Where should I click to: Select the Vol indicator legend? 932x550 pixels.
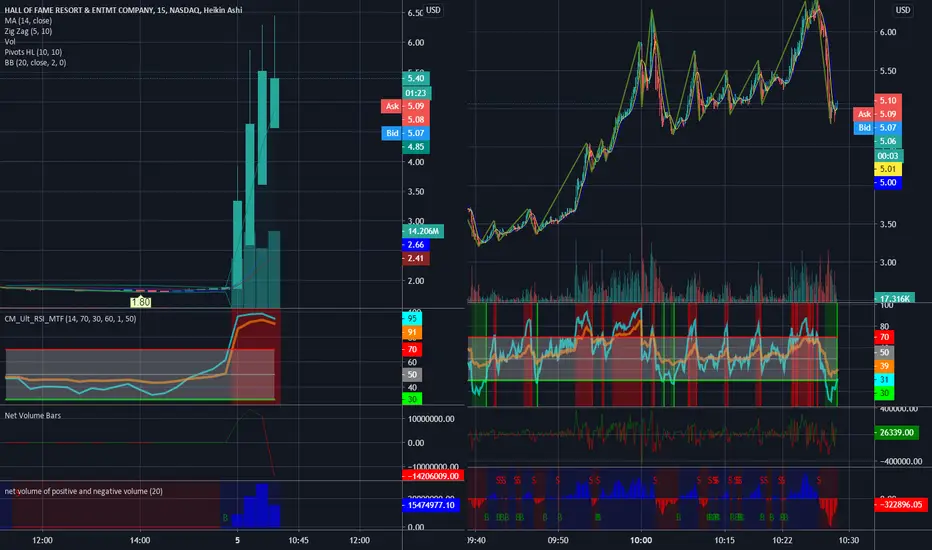click(10, 42)
